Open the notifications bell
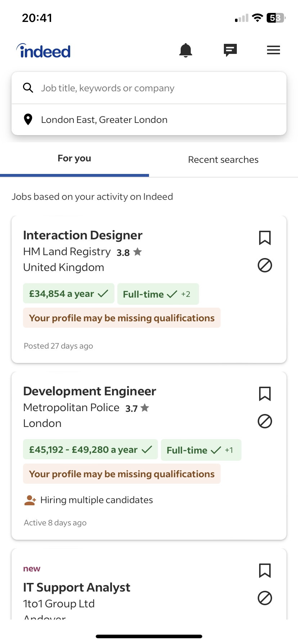Viewport: 298px width, 644px height. tap(186, 50)
